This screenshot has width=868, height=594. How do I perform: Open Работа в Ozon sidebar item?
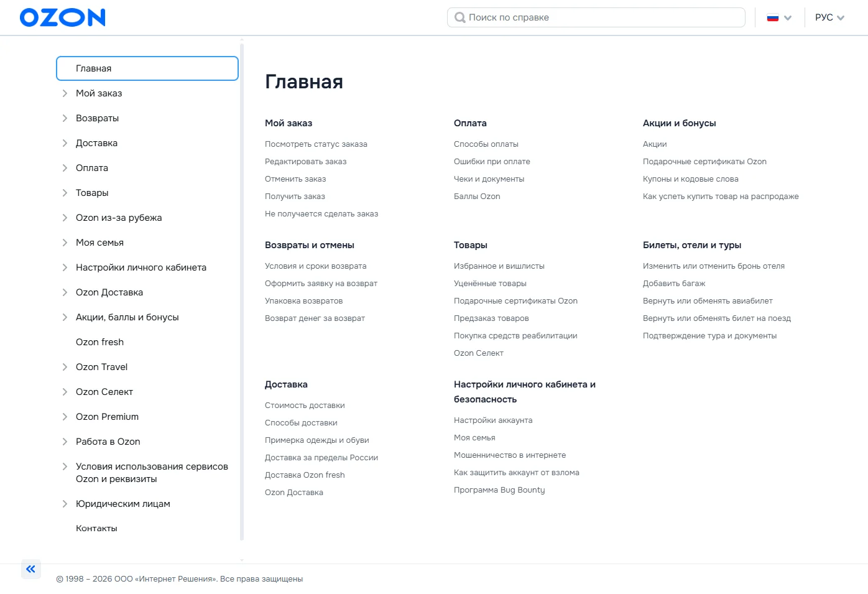108,442
